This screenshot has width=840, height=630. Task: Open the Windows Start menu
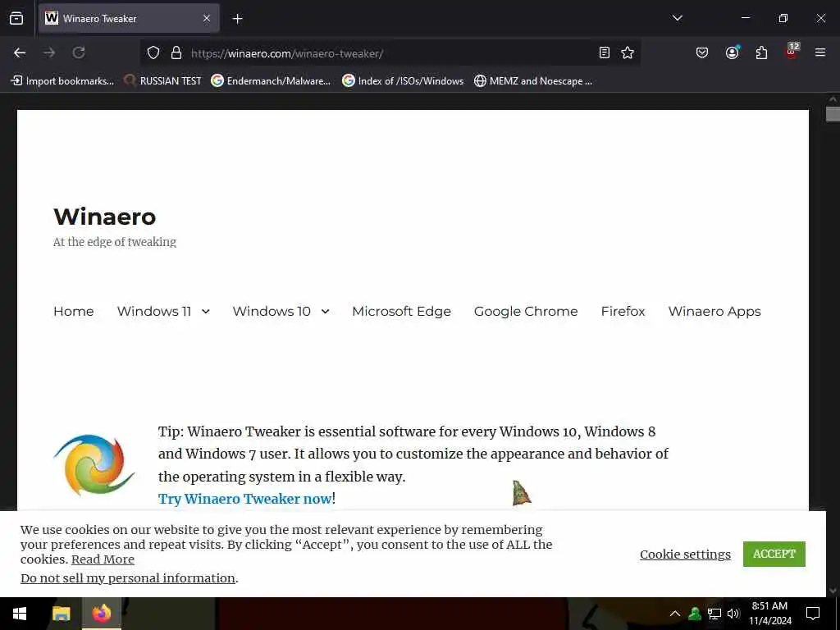tap(20, 614)
